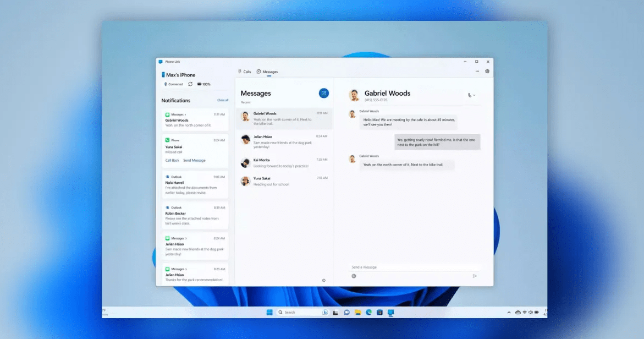Screen dimensions: 644x339
Task: Open the three-dot more options menu
Action: click(477, 71)
